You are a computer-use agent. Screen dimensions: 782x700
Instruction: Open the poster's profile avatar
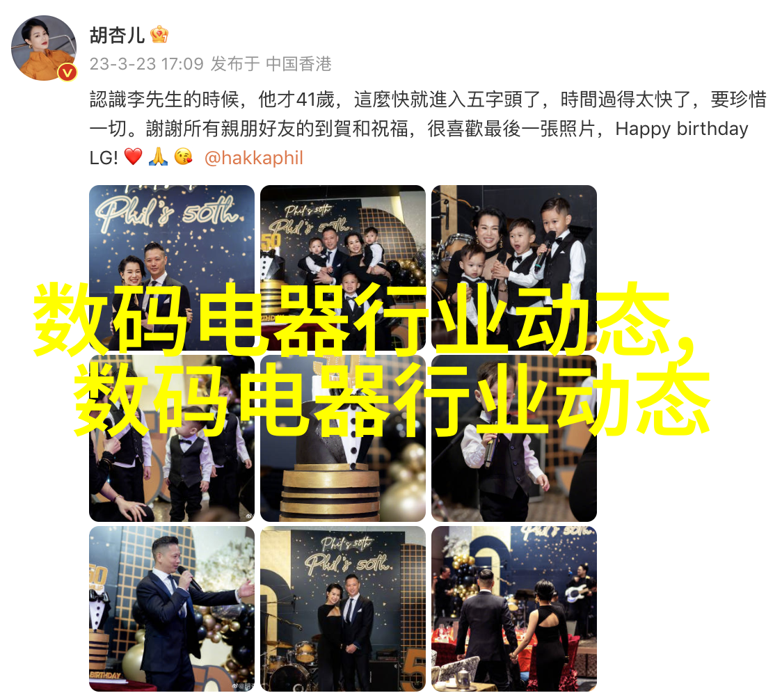[x=44, y=48]
